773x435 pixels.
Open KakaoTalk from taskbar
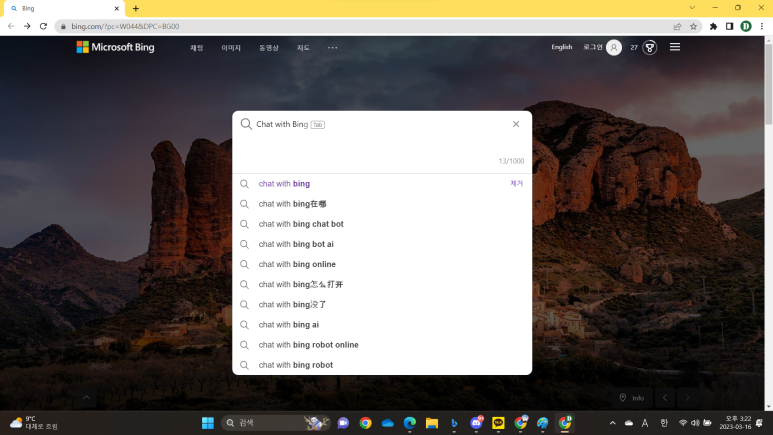click(498, 423)
